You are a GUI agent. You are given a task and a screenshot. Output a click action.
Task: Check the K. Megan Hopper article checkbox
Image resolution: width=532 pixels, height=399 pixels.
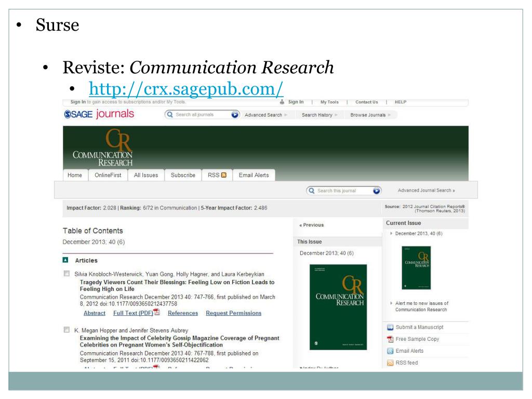(66, 329)
